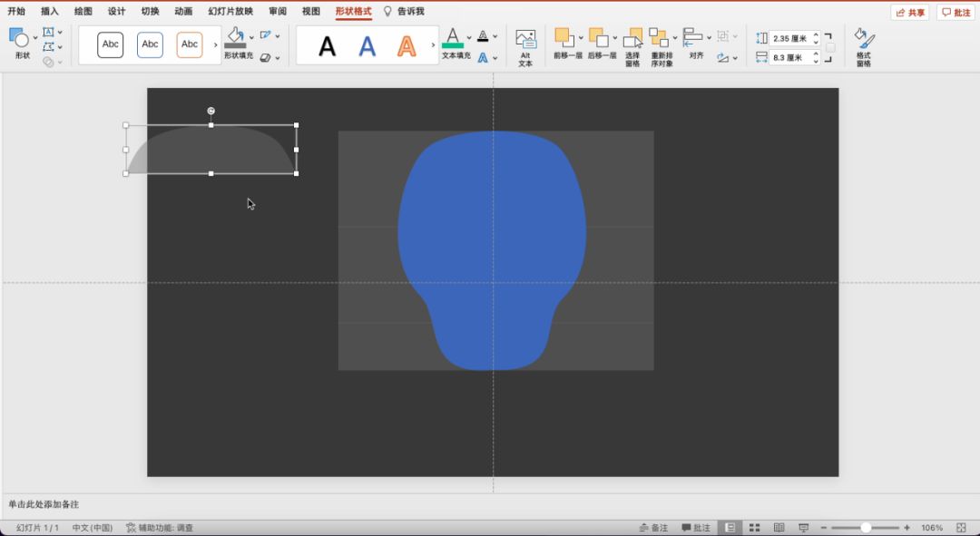Screen dimensions: 980x536
Task: Click the rotation handle of selected shape
Action: coord(211,111)
